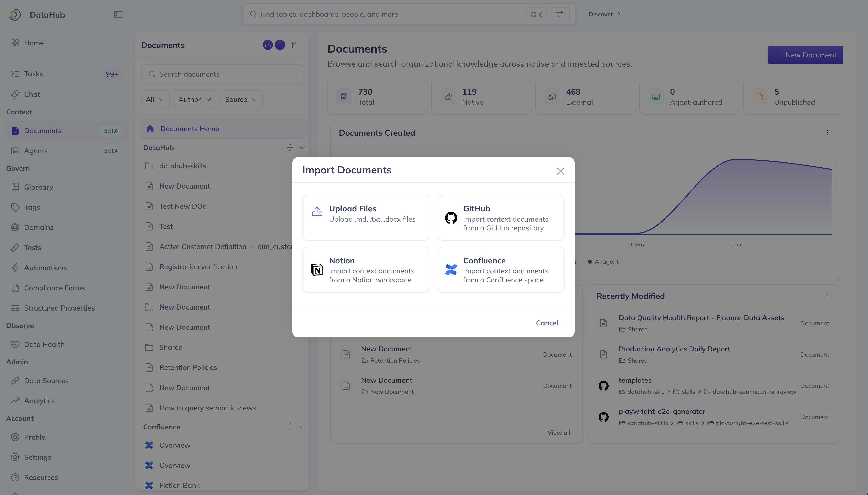Viewport: 868px width, 495px height.
Task: Click the View all link
Action: tap(559, 432)
